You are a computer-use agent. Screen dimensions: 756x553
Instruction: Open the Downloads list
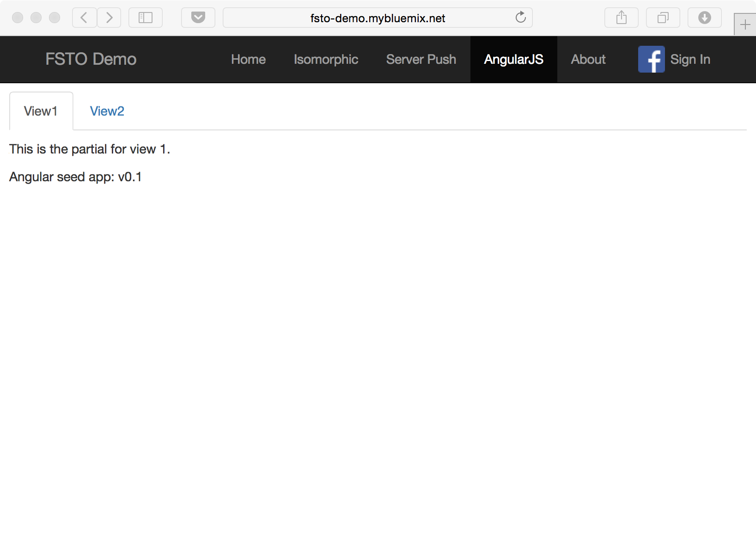pos(704,18)
